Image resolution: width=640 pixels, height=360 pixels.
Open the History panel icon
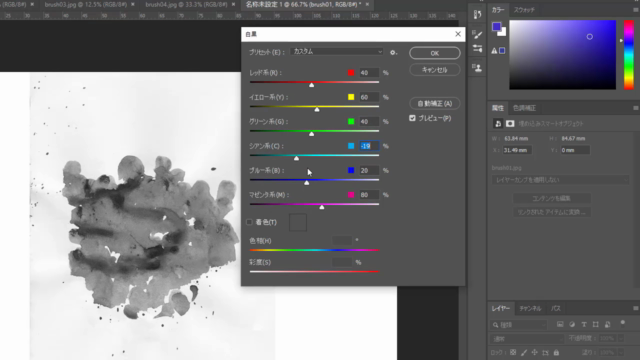tap(477, 15)
